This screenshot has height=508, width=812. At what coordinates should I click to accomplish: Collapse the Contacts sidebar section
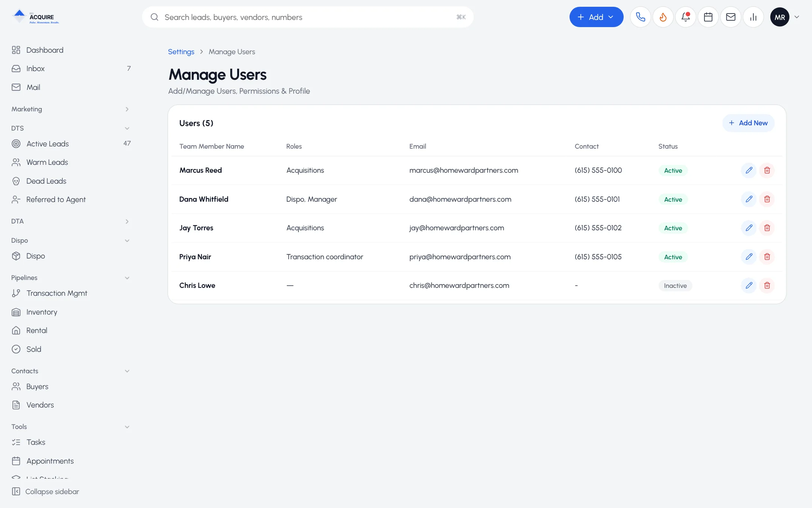pos(70,371)
